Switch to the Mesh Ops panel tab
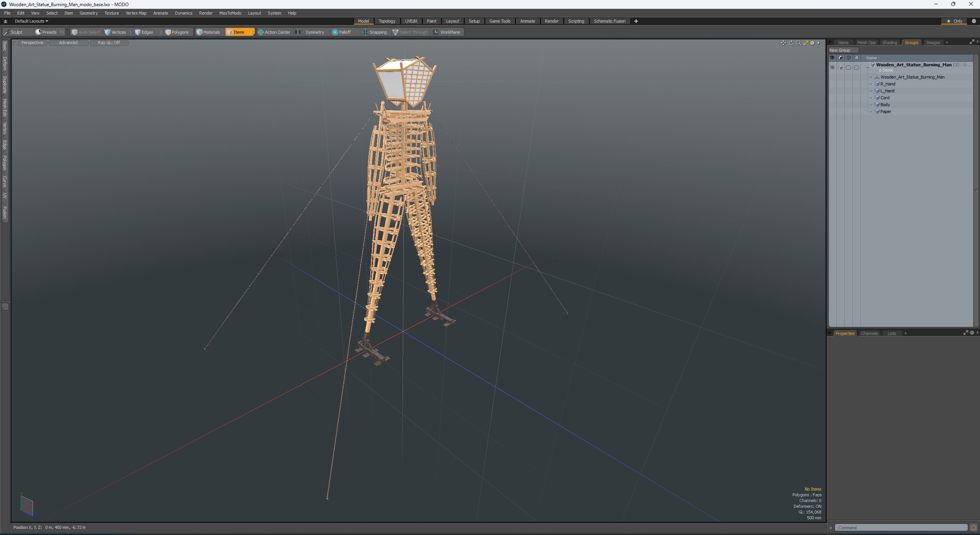 tap(866, 43)
